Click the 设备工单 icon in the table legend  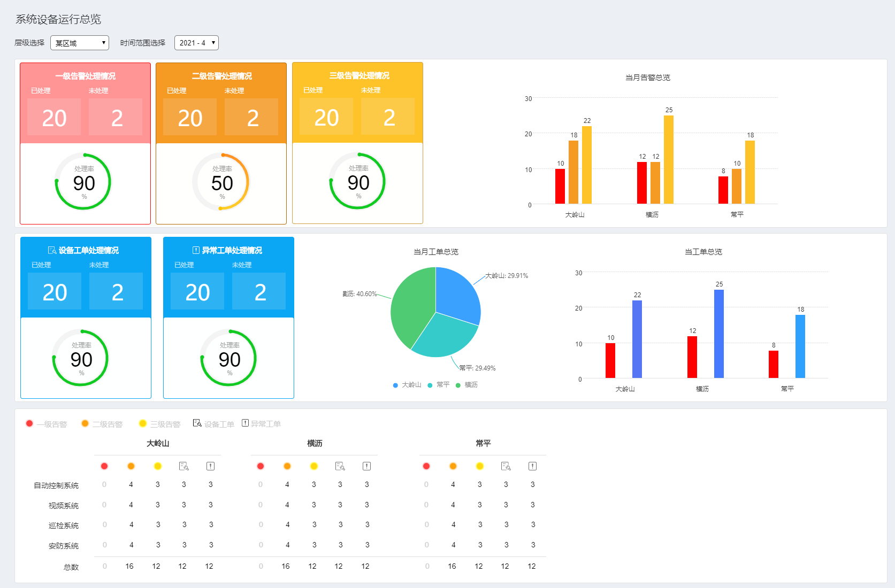coord(197,423)
